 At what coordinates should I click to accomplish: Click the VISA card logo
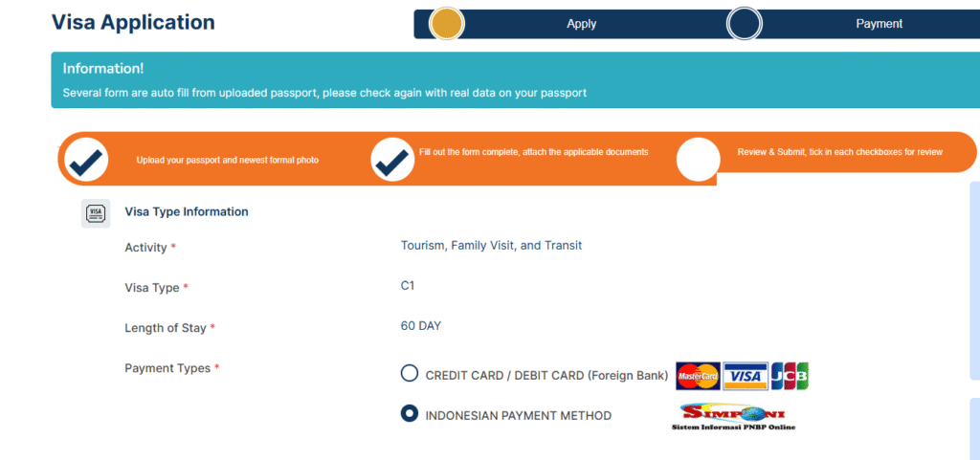[745, 377]
